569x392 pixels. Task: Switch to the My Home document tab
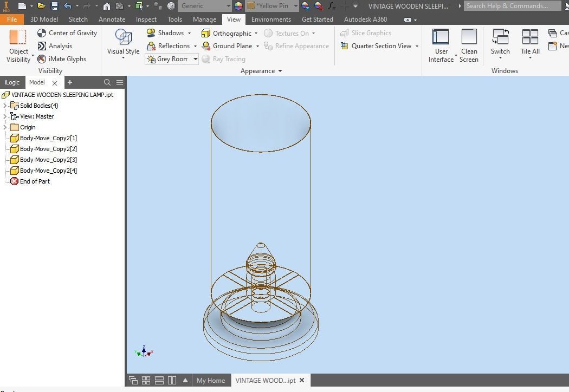tap(210, 381)
